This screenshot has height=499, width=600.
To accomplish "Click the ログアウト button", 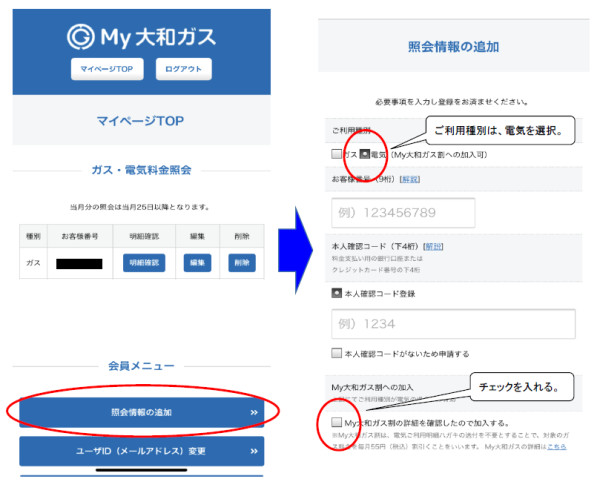I will pos(184,69).
